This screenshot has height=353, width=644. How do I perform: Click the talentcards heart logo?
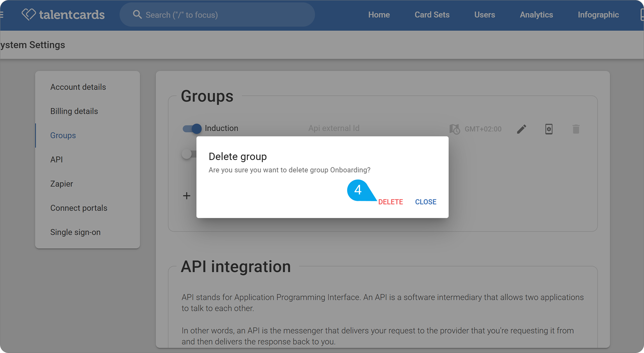click(29, 14)
